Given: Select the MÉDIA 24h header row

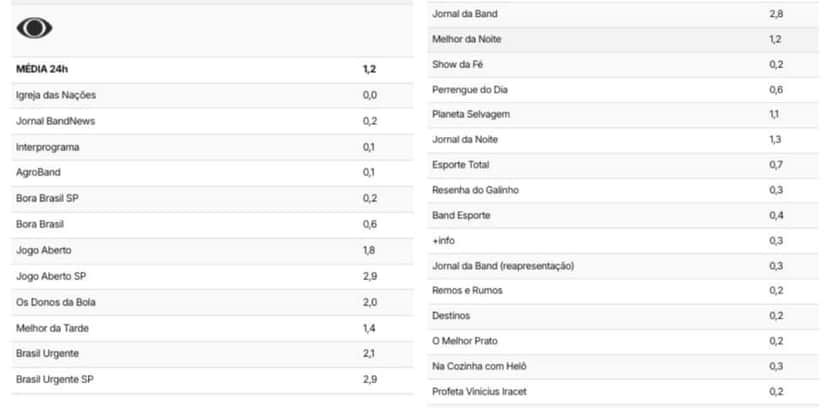Looking at the screenshot, I should pos(212,70).
